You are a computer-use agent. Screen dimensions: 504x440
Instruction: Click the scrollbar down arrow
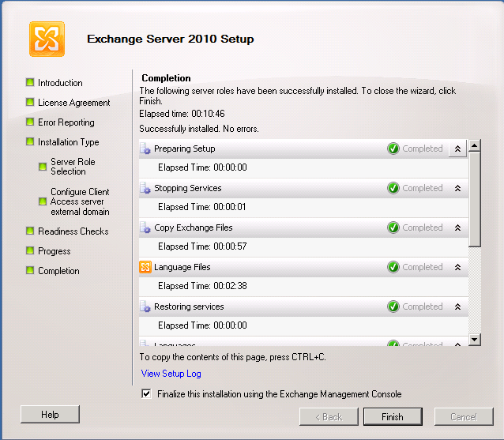475,340
